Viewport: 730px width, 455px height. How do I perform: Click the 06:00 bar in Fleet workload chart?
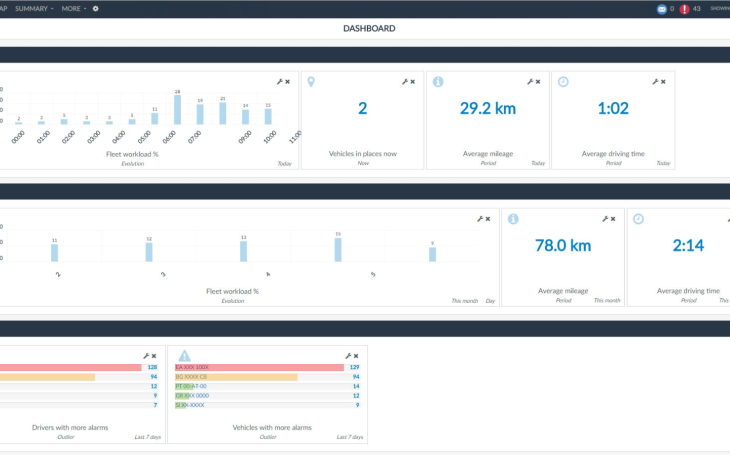pyautogui.click(x=177, y=109)
